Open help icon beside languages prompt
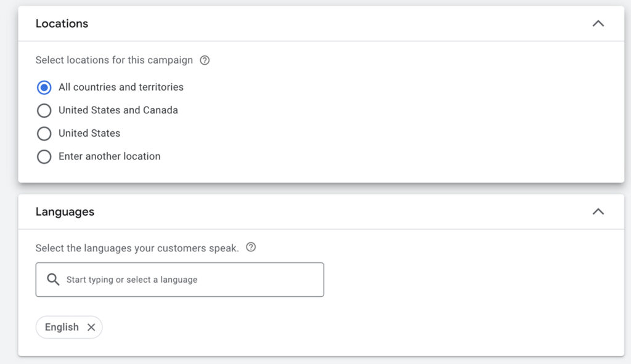Image resolution: width=631 pixels, height=364 pixels. click(251, 248)
